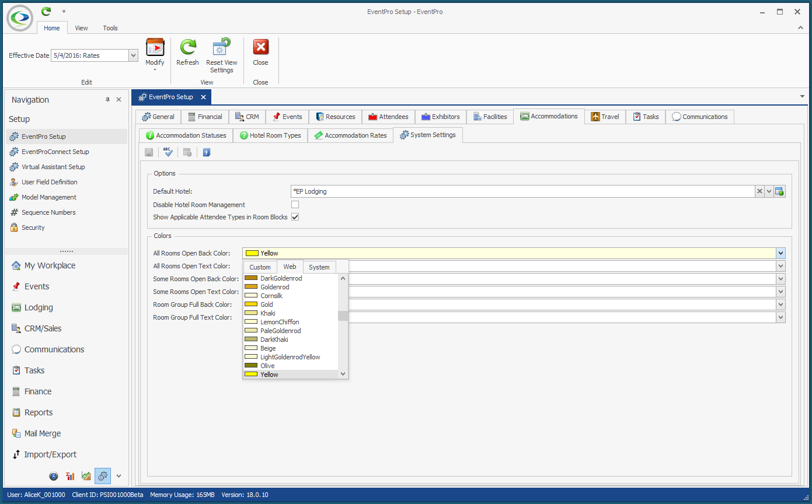812x504 pixels.
Task: Pin the Navigation panel
Action: (107, 100)
